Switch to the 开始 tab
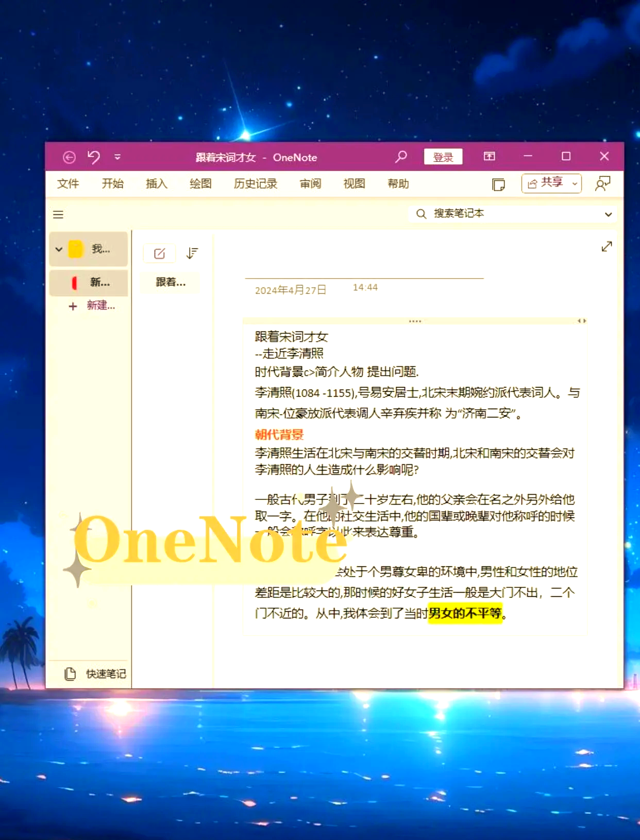This screenshot has height=840, width=640. (x=112, y=184)
